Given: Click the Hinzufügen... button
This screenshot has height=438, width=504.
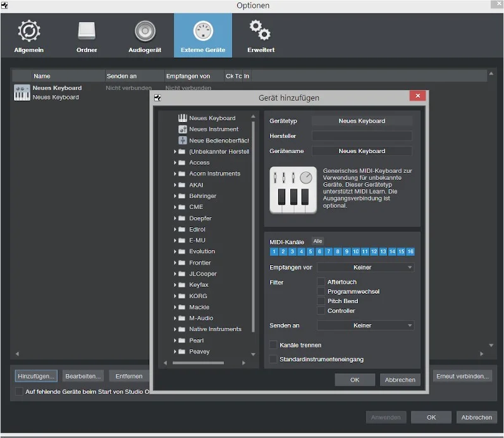Looking at the screenshot, I should (x=36, y=376).
